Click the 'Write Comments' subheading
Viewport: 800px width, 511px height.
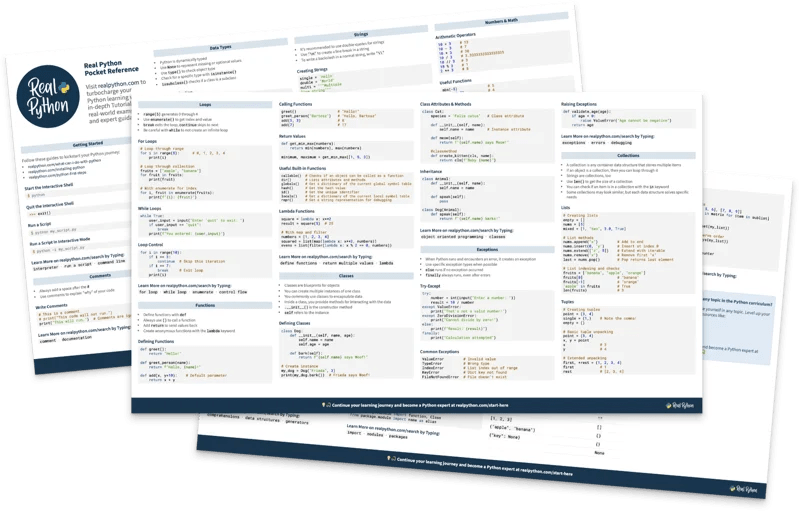52,306
